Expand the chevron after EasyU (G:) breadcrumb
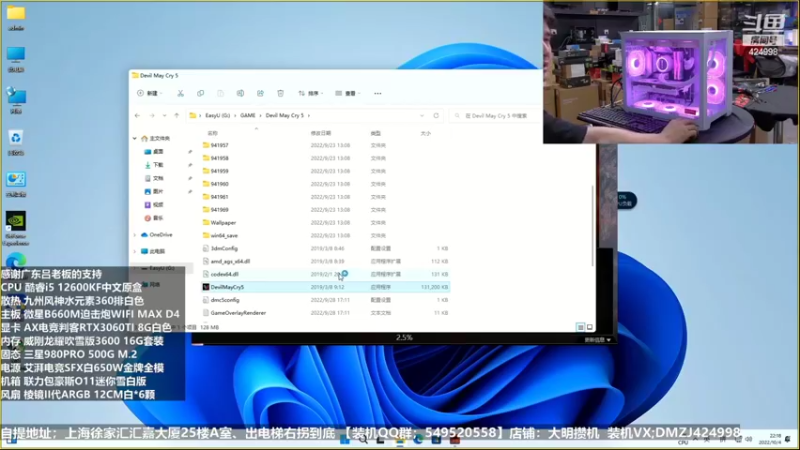 click(235, 116)
